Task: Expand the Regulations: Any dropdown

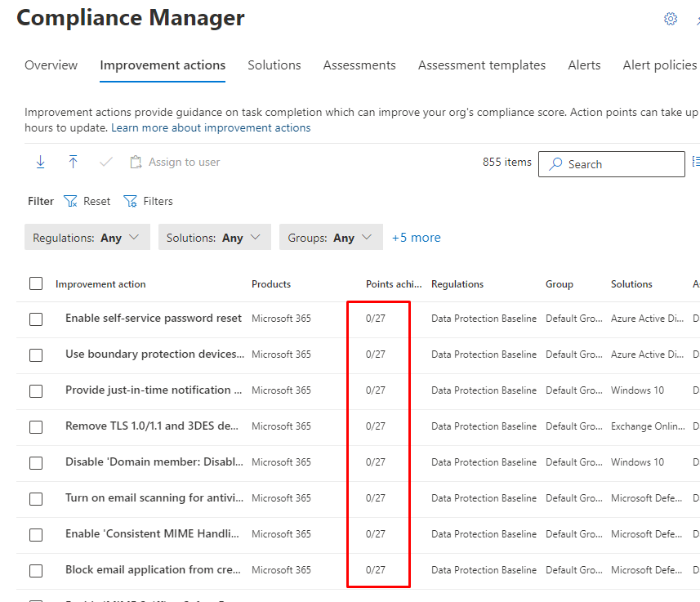Action: pyautogui.click(x=87, y=238)
